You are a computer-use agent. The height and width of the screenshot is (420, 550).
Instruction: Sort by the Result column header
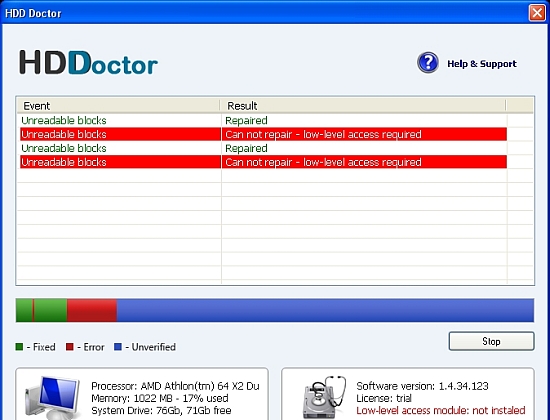pos(363,106)
